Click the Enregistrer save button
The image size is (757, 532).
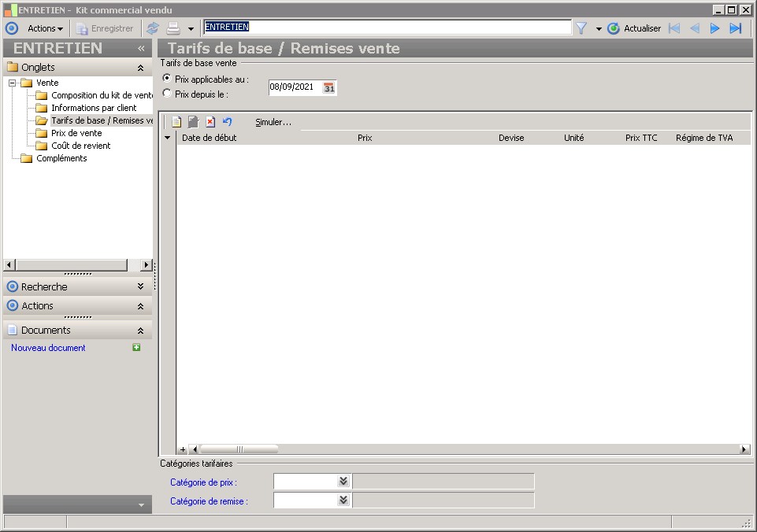[x=105, y=28]
